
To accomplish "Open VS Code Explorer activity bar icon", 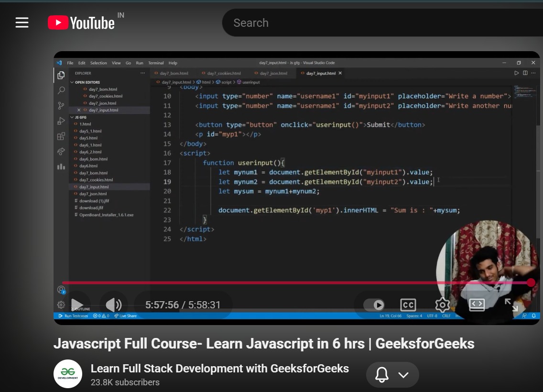I will (x=61, y=75).
